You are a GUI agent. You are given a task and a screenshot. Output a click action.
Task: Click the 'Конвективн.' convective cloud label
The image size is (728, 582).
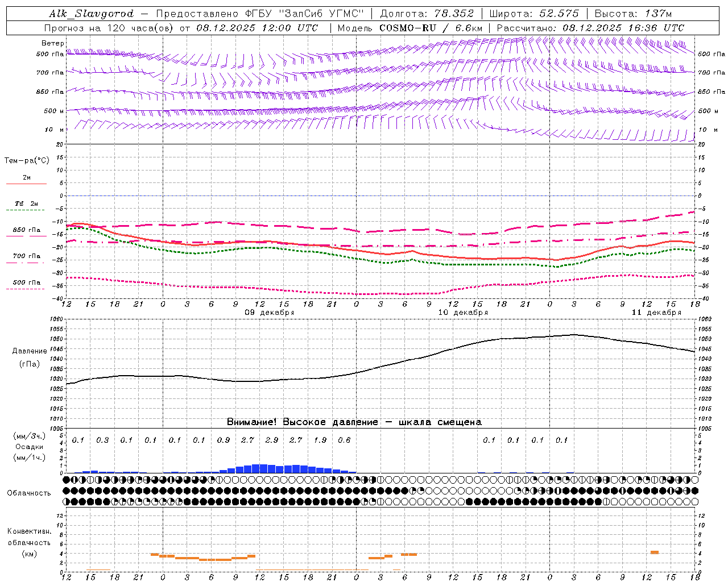(29, 531)
